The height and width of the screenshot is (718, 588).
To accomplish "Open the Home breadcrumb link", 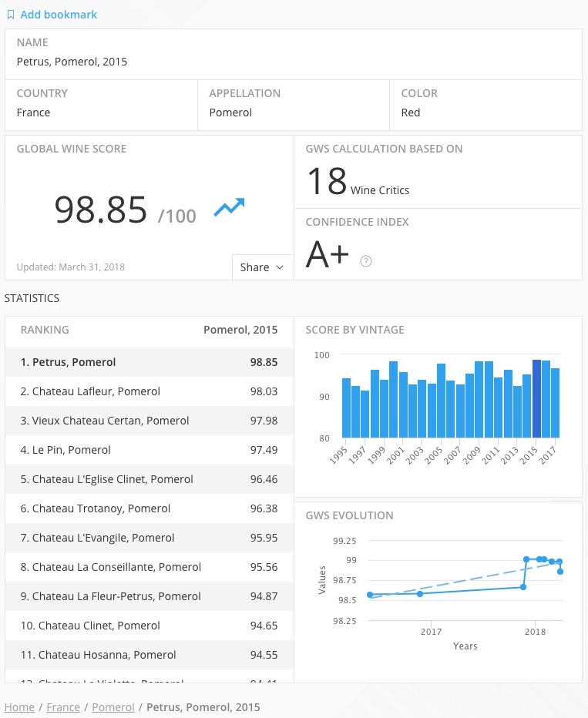I will tap(19, 706).
